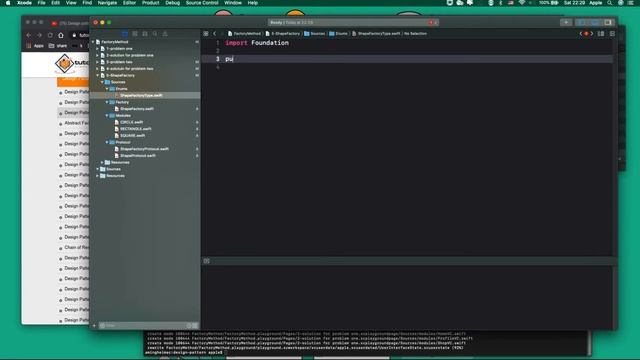The height and width of the screenshot is (360, 640).
Task: Open the related items grid in jump bar
Action: (x=206, y=33)
